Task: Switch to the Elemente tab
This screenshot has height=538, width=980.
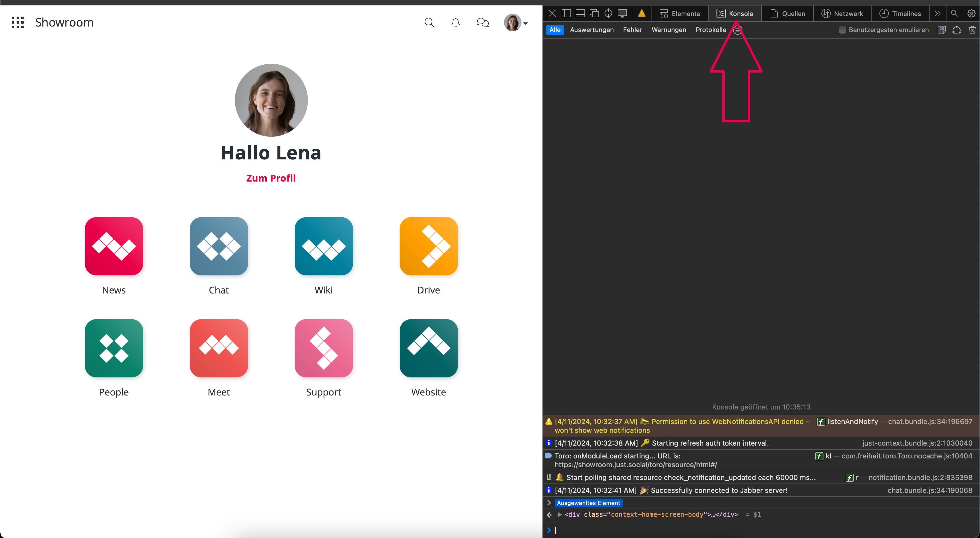Action: 680,14
